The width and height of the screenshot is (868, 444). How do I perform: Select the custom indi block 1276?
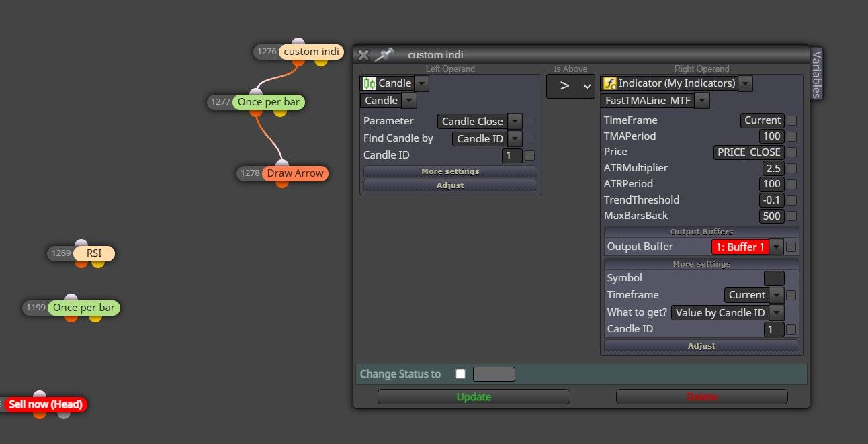tap(311, 52)
